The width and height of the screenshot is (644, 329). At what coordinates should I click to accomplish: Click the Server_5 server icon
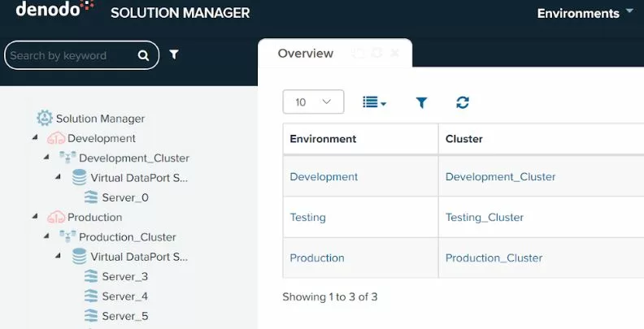point(91,315)
